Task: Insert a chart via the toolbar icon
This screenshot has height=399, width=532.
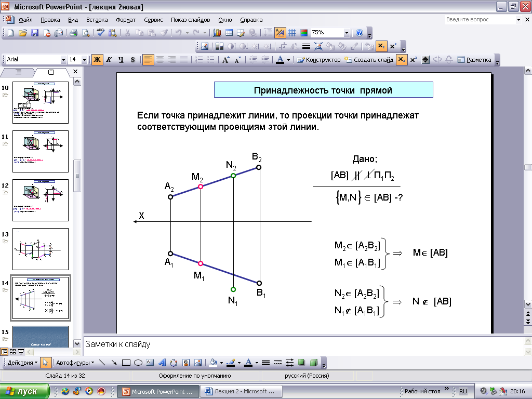Action: (217, 33)
